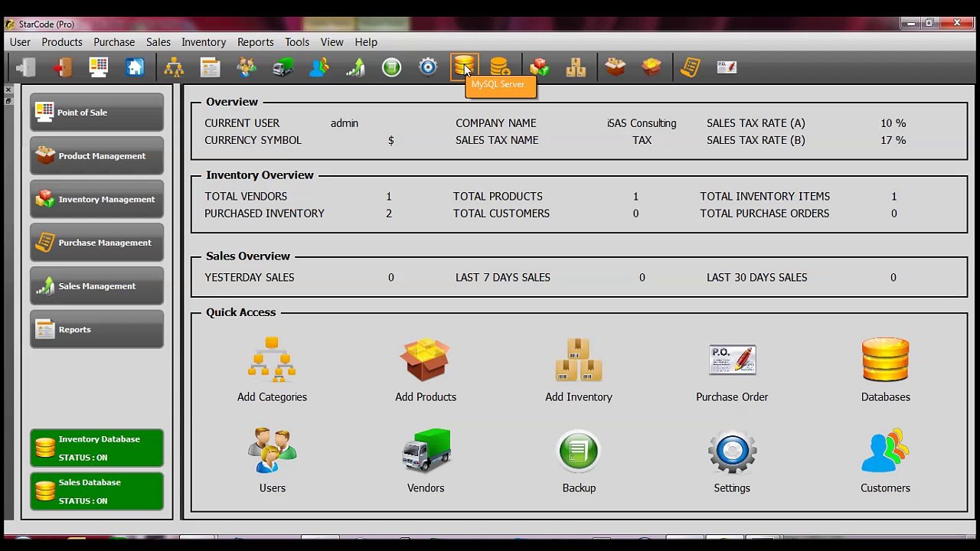Screen dimensions: 980x551
Task: Open the Reports menu
Action: pyautogui.click(x=255, y=42)
